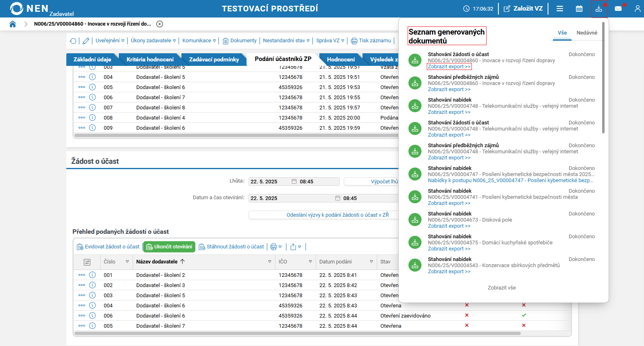Viewport: 644px width, 346px height.
Task: Click the documents panel vertical scrollbar
Action: point(603,77)
